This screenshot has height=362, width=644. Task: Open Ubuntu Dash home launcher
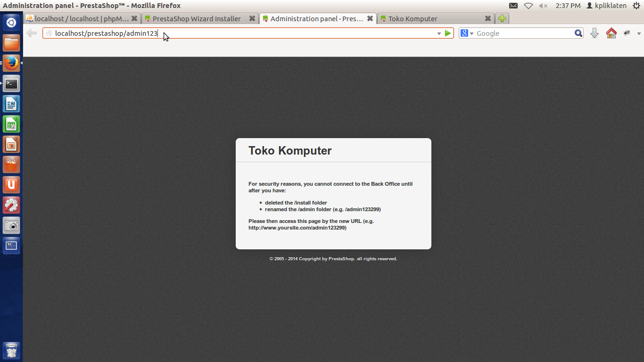pyautogui.click(x=11, y=23)
